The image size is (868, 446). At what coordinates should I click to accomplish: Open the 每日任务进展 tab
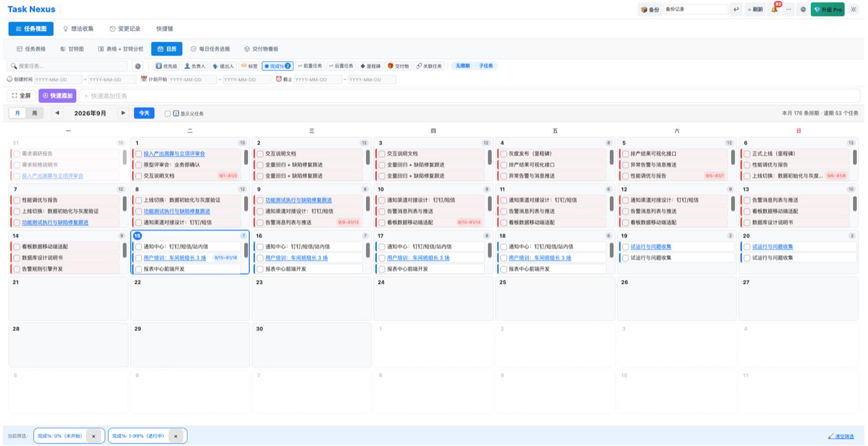[210, 49]
